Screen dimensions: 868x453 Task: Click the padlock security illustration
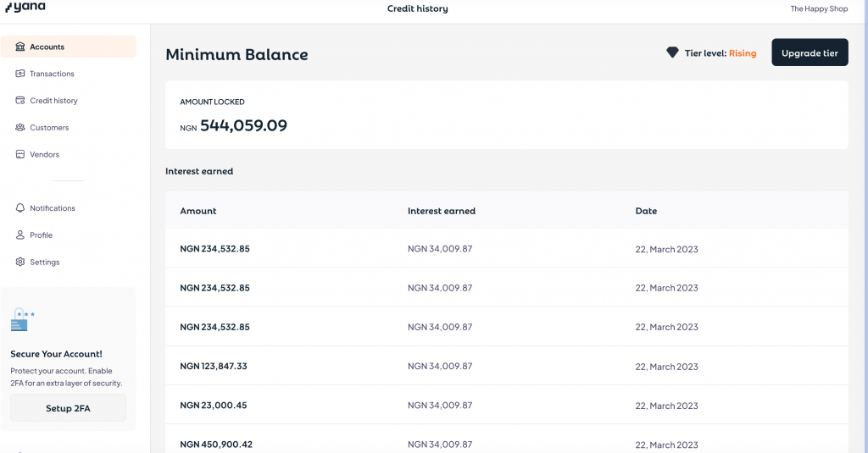[22, 320]
